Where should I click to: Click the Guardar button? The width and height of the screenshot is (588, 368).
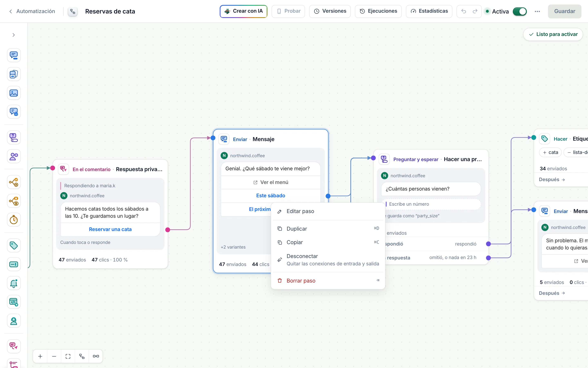point(565,11)
